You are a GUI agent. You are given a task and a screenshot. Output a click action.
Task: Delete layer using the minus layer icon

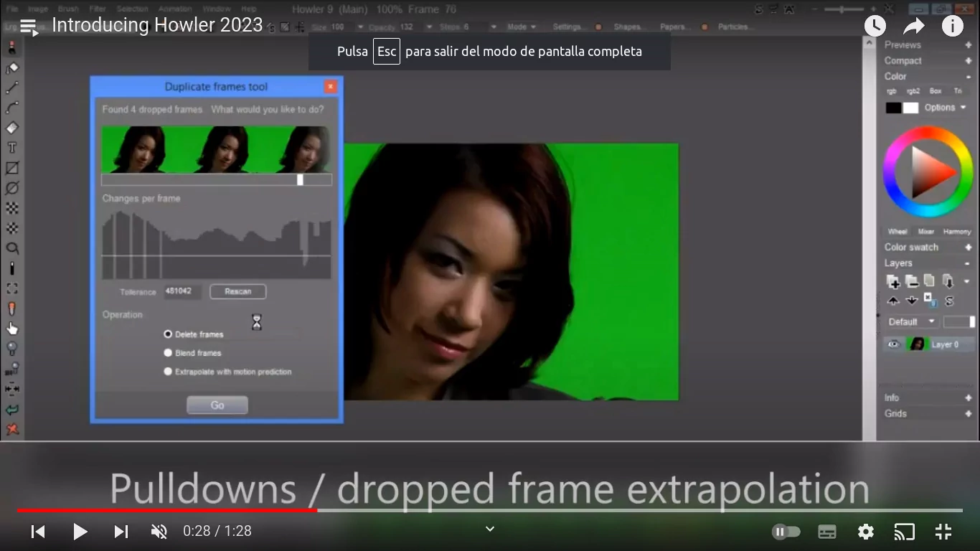point(911,281)
